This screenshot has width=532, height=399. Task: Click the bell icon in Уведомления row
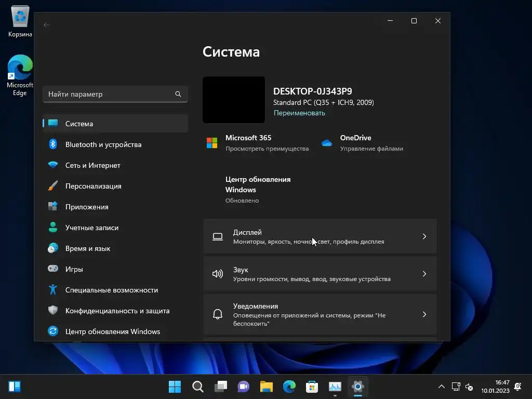click(218, 314)
